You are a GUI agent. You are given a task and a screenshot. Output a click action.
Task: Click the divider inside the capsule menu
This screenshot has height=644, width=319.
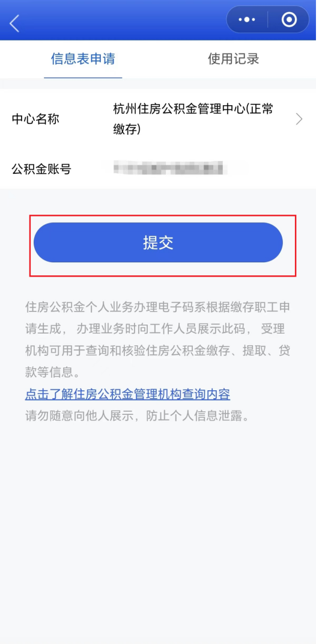pos(268,19)
